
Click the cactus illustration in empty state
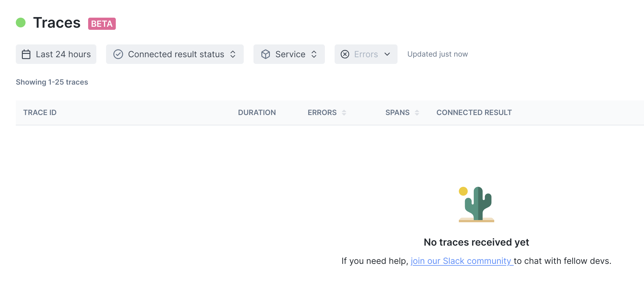click(x=477, y=204)
